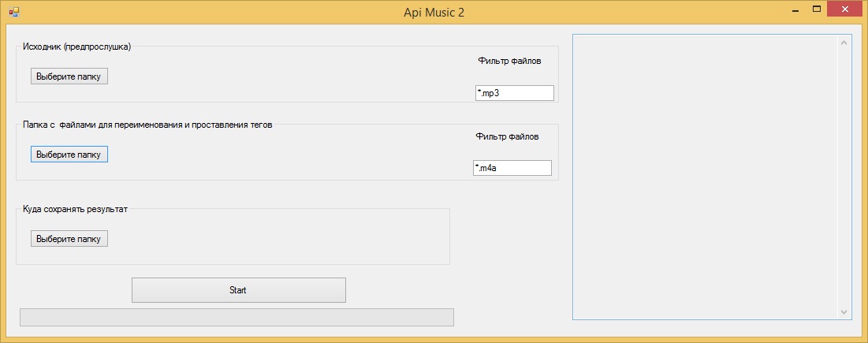868x343 pixels.
Task: Click Фильтр файлов label above *.m4a
Action: (x=508, y=136)
